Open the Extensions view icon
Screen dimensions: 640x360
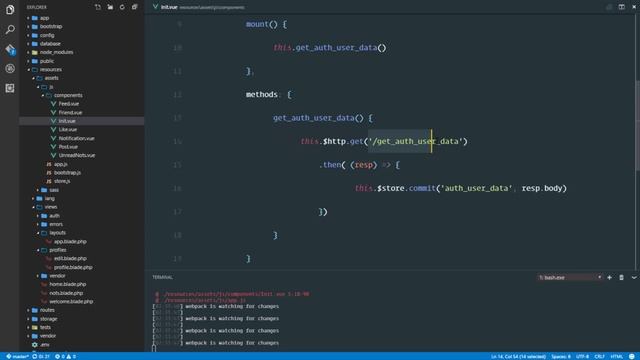pos(10,88)
